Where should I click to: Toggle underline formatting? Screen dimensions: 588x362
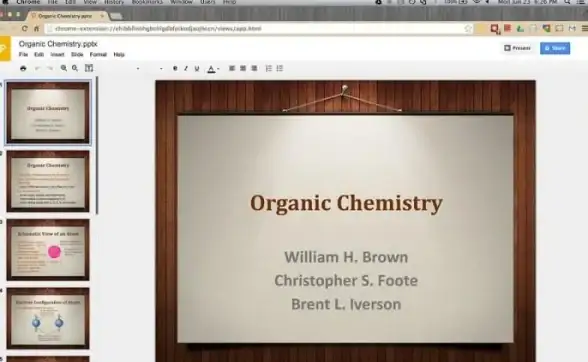click(x=197, y=69)
